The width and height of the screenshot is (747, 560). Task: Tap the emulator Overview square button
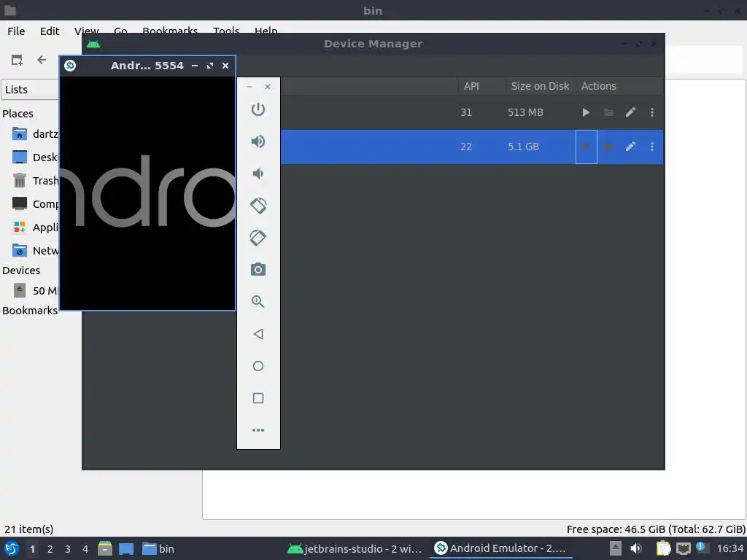(x=258, y=398)
